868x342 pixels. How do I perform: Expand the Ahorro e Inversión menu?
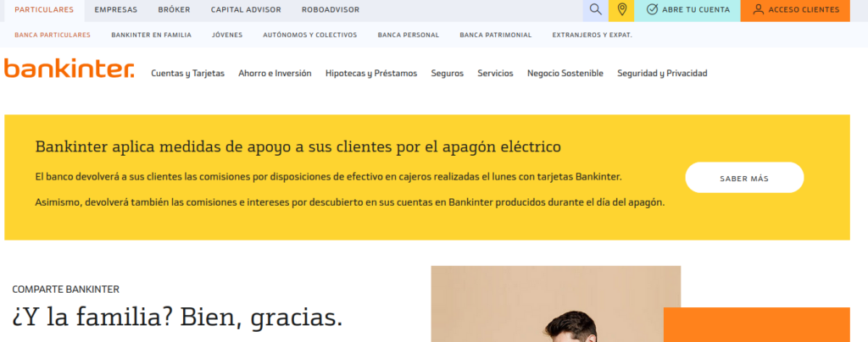point(275,74)
